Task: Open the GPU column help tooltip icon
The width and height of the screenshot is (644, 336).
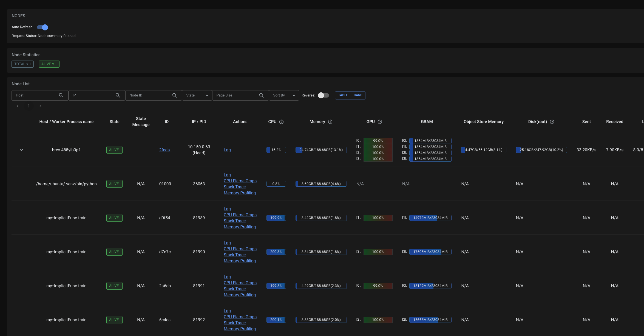Action: tap(380, 122)
